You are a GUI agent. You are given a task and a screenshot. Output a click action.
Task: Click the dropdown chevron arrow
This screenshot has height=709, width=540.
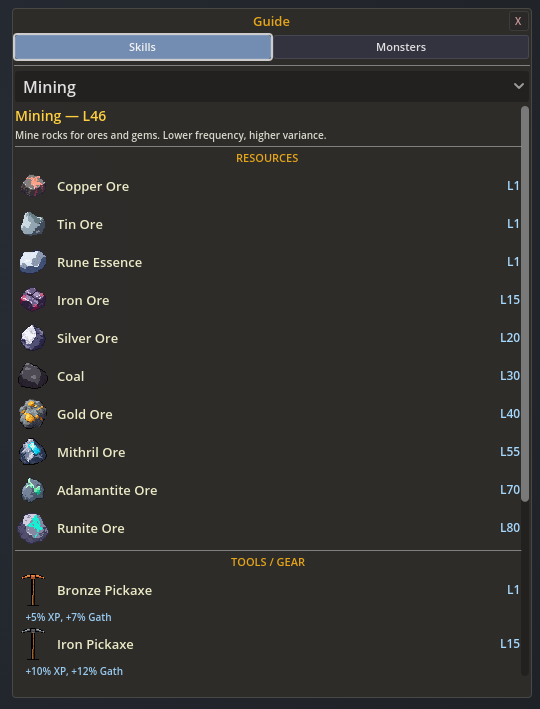[x=519, y=86]
